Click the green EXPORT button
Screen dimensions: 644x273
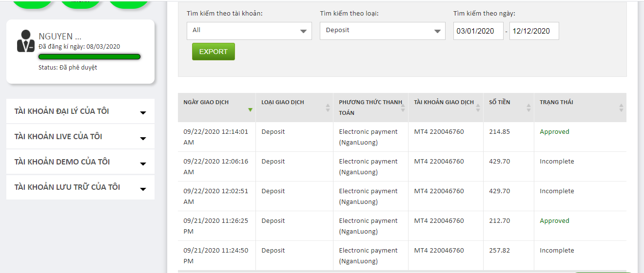click(214, 52)
